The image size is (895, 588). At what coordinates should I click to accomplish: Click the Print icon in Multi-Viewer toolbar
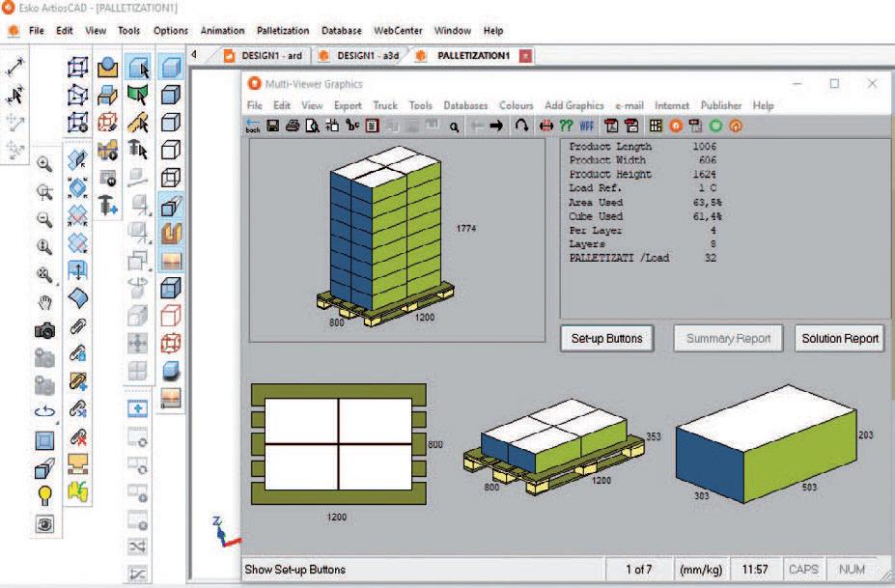(x=293, y=126)
